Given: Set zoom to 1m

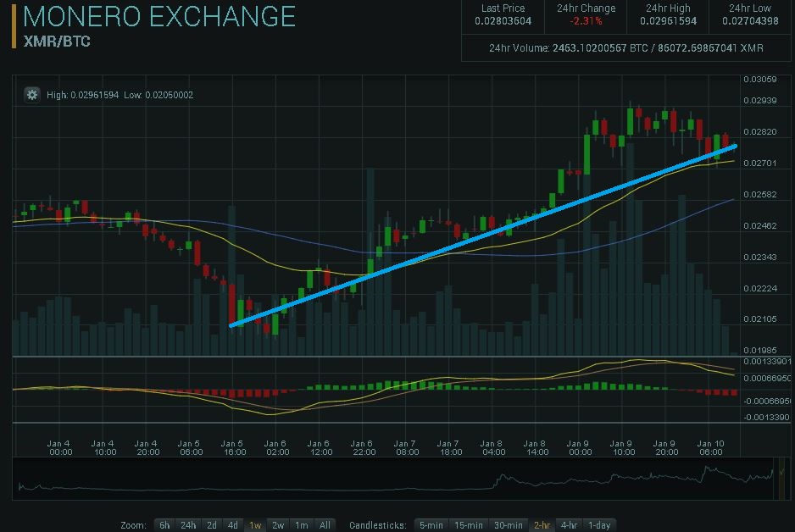Looking at the screenshot, I should pyautogui.click(x=302, y=525).
